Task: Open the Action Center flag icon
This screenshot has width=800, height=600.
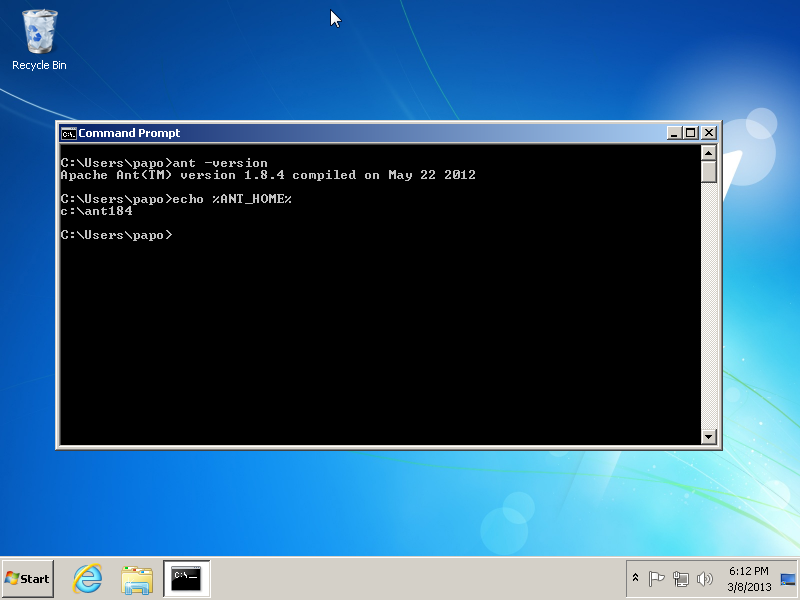Action: pyautogui.click(x=656, y=579)
